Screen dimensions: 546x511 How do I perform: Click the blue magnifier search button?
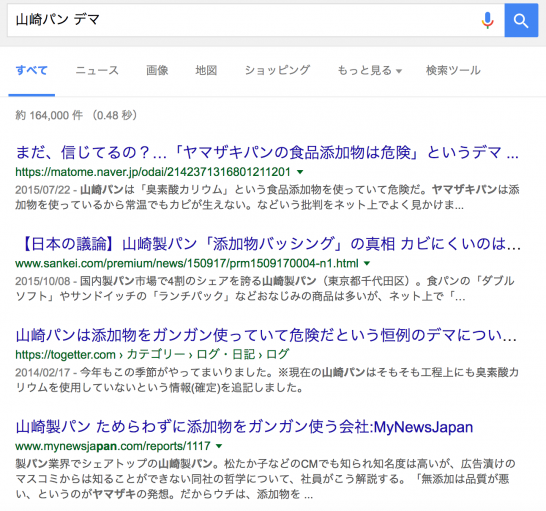coord(521,20)
